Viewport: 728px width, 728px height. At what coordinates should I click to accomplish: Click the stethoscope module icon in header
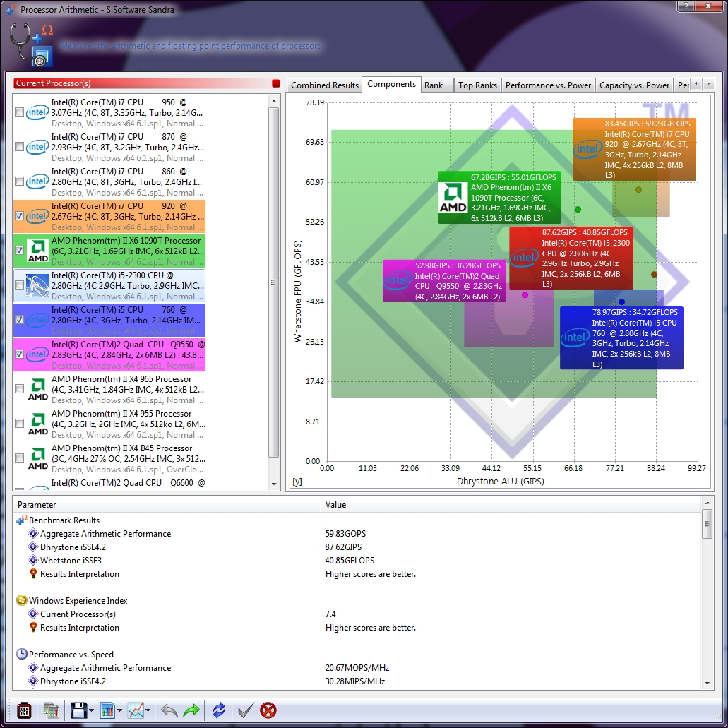[31, 45]
